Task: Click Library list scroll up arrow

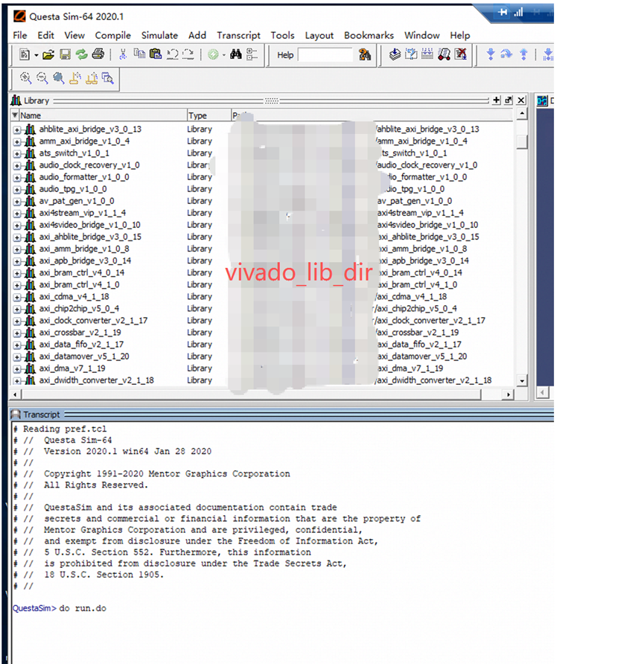Action: tap(522, 113)
